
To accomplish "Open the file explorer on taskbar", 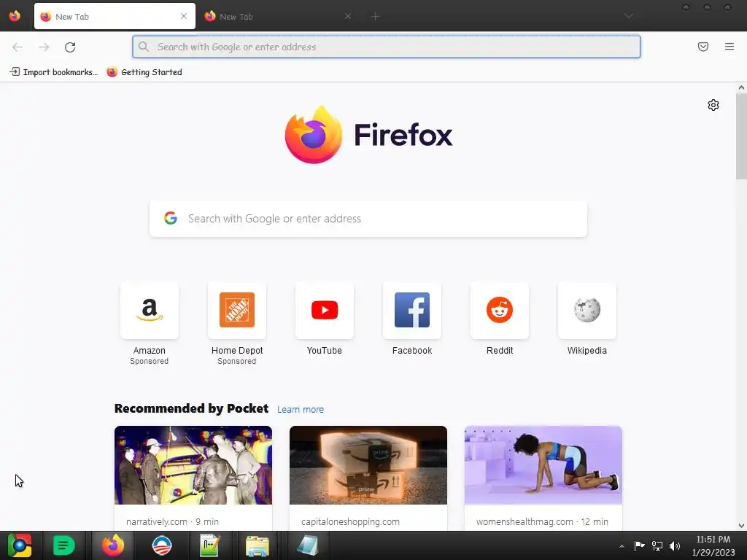I will 258,545.
